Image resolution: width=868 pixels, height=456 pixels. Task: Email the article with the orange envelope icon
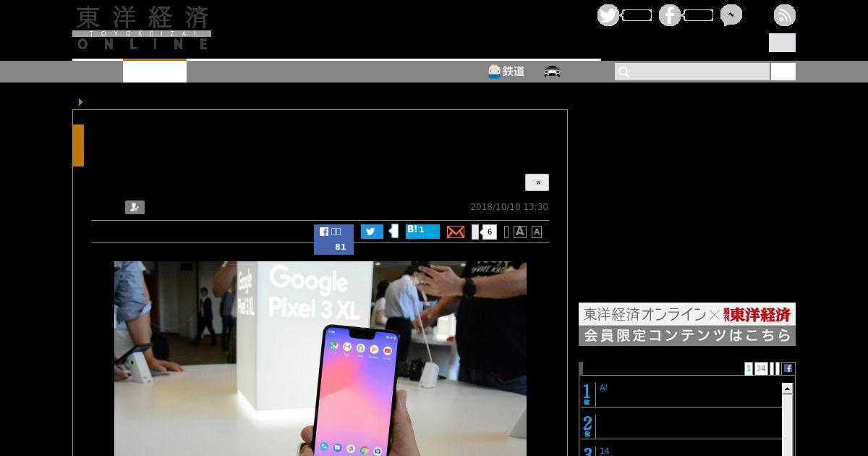point(456,232)
